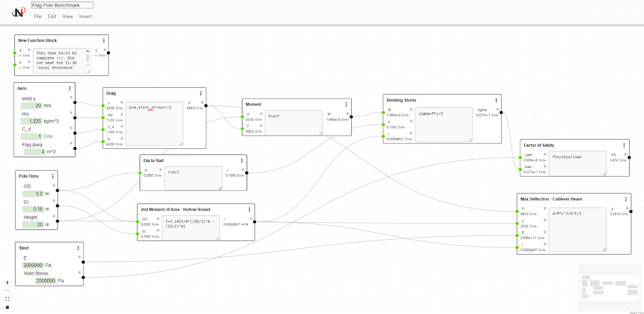Edit Steel E value field
The width and height of the screenshot is (644, 314).
[33, 265]
